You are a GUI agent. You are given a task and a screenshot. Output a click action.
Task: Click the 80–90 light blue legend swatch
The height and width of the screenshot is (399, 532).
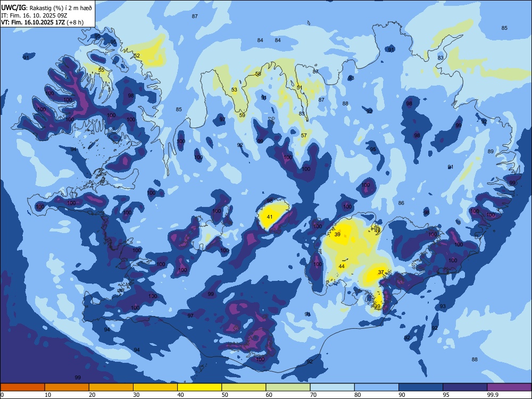point(377,387)
